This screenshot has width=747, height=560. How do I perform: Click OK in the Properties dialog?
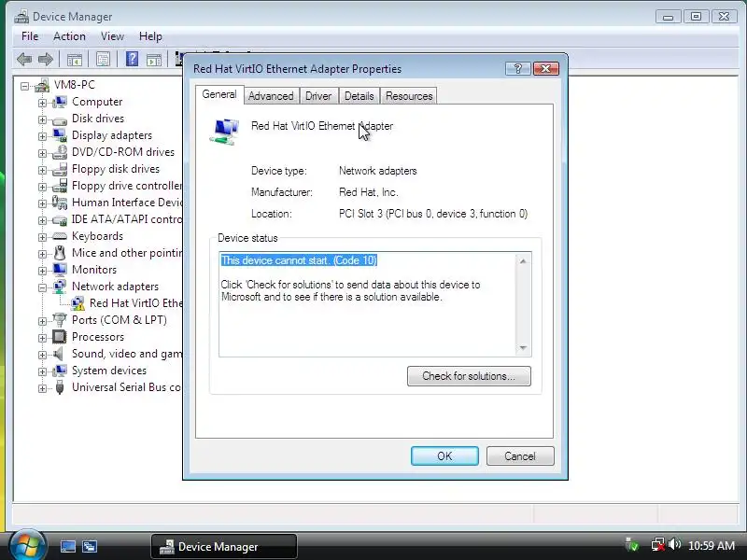(444, 456)
